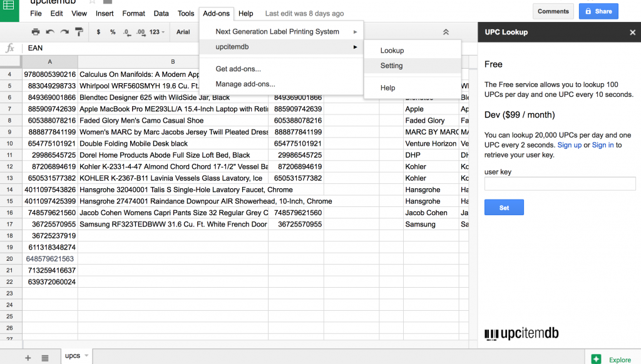The image size is (641, 364).
Task: Focus the user key input field
Action: click(x=560, y=184)
